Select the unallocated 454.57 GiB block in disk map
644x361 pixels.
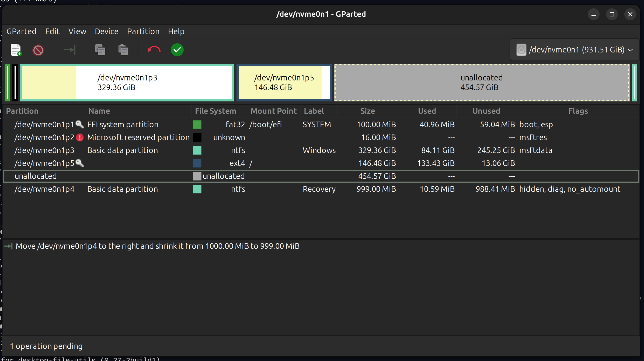[482, 83]
